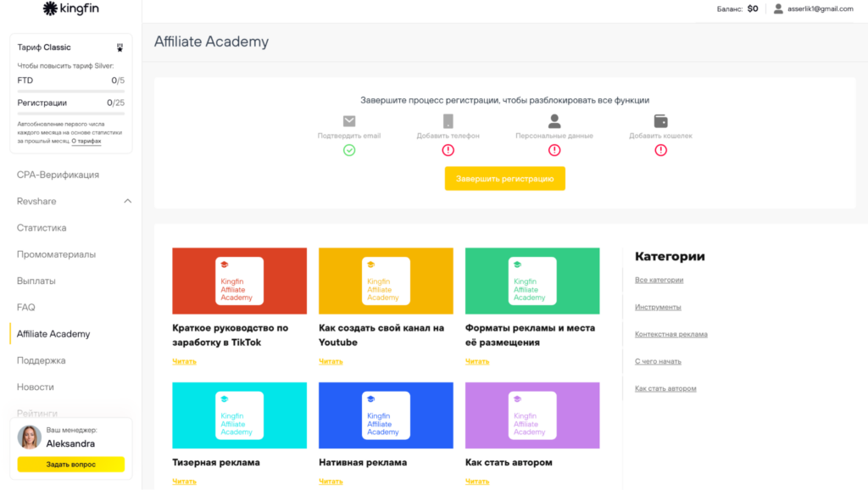Click Читать under Youtube channel article

[x=331, y=361]
